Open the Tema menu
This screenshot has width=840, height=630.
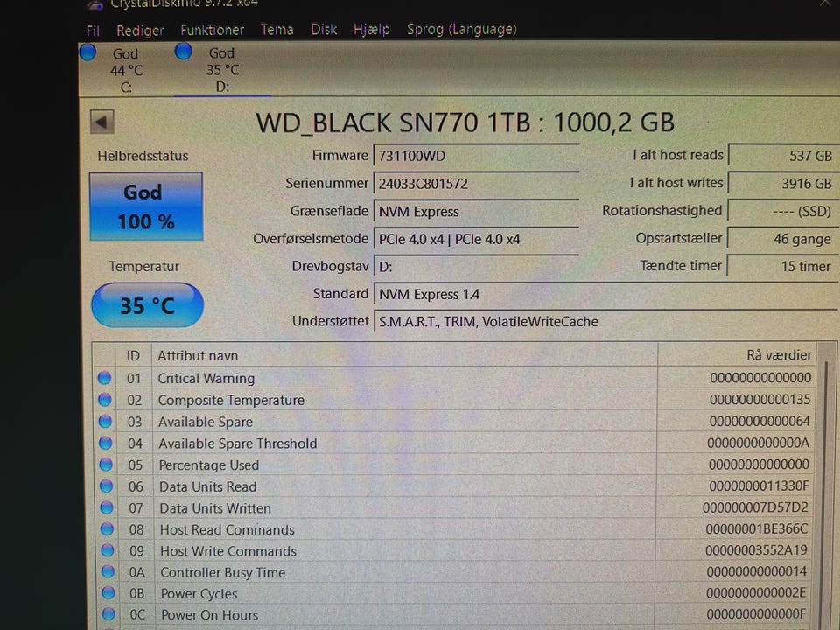point(277,30)
